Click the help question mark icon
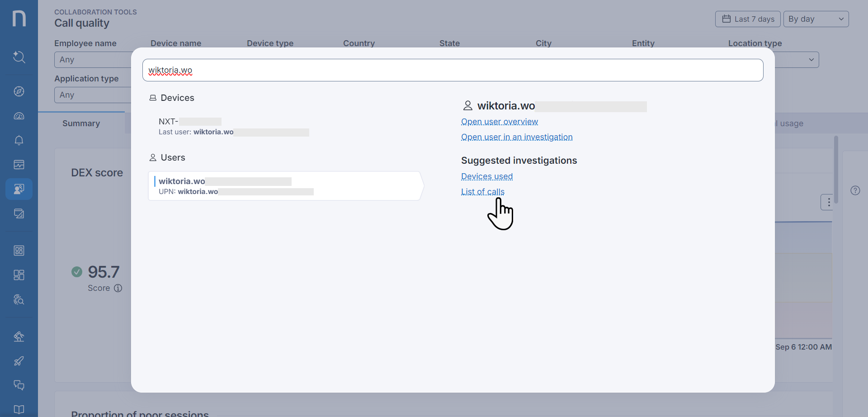Viewport: 868px width, 417px height. (855, 190)
